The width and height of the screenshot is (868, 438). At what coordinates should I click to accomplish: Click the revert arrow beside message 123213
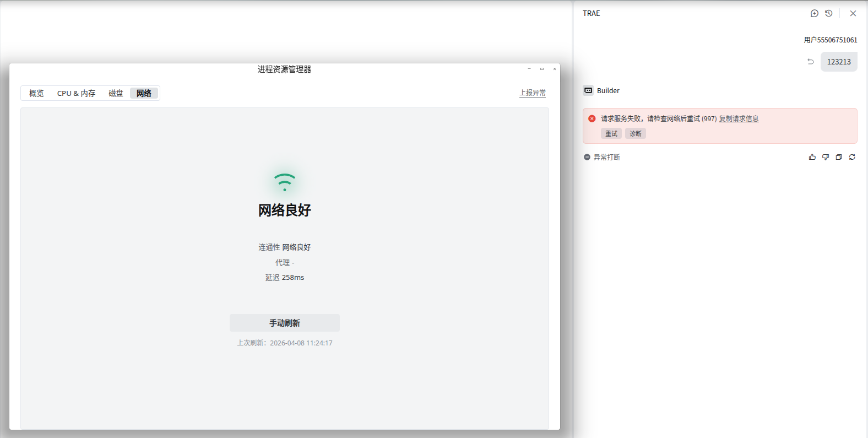[810, 62]
